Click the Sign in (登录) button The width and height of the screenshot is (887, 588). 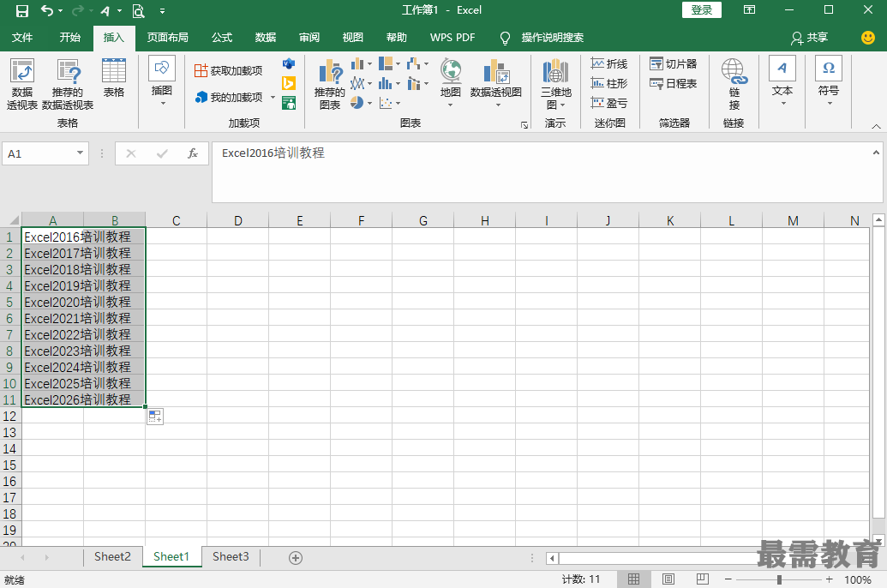click(701, 9)
